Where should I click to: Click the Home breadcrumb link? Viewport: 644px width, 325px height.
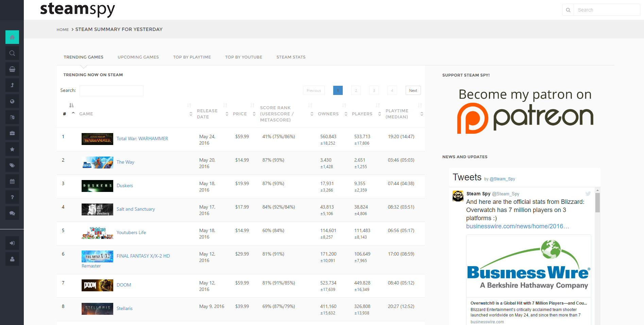point(63,30)
